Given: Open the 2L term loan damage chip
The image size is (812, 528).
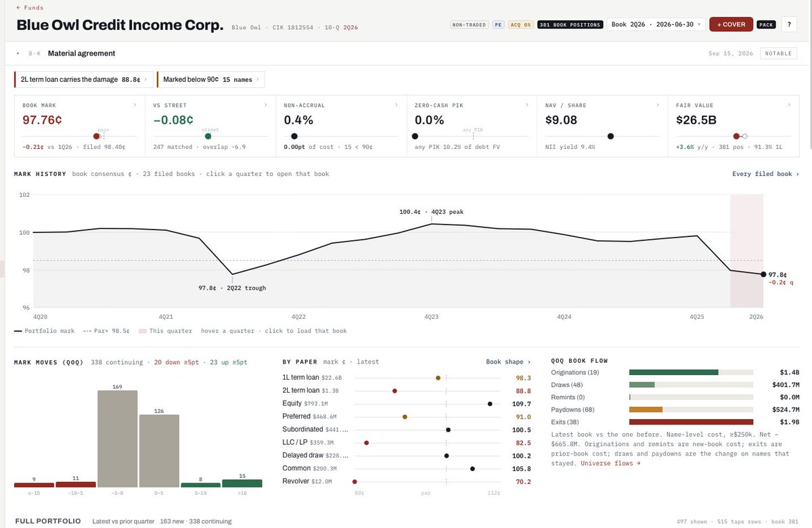Looking at the screenshot, I should [x=83, y=80].
